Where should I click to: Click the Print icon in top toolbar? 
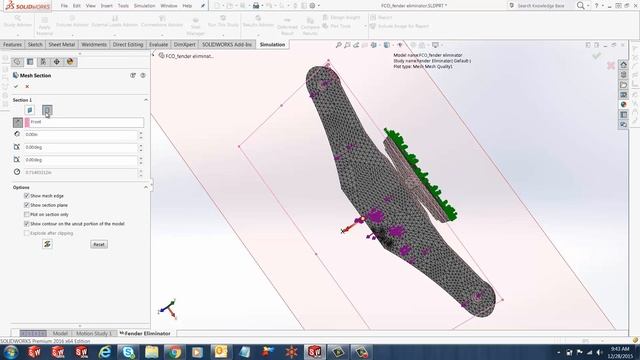point(256,6)
